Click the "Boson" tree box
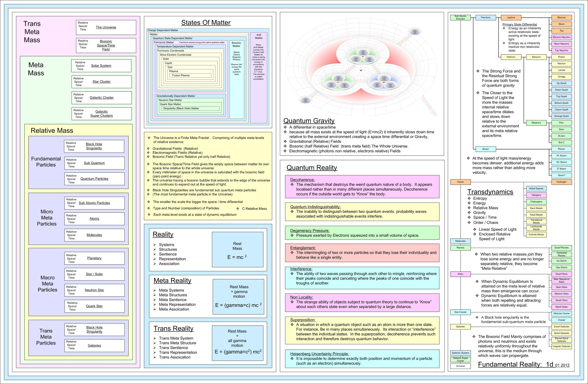This screenshot has height=384, width=588. point(485,149)
